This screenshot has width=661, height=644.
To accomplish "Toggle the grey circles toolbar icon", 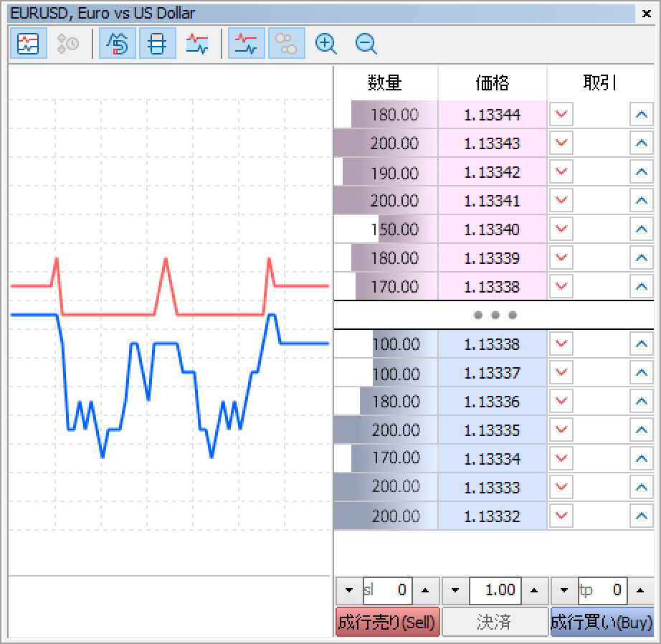I will pyautogui.click(x=287, y=44).
